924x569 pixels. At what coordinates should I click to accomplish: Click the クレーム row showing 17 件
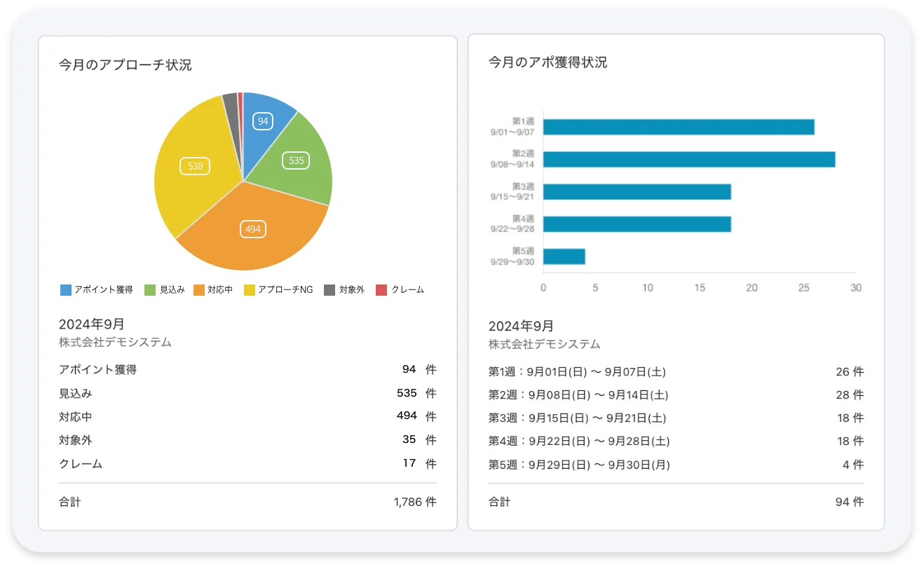point(247,463)
